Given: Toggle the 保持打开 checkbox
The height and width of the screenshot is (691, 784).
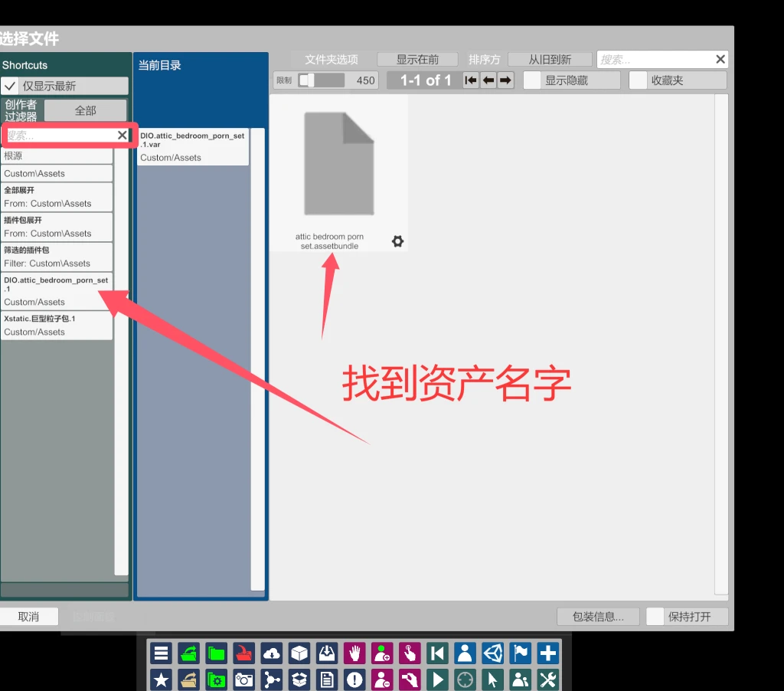Looking at the screenshot, I should pos(655,617).
